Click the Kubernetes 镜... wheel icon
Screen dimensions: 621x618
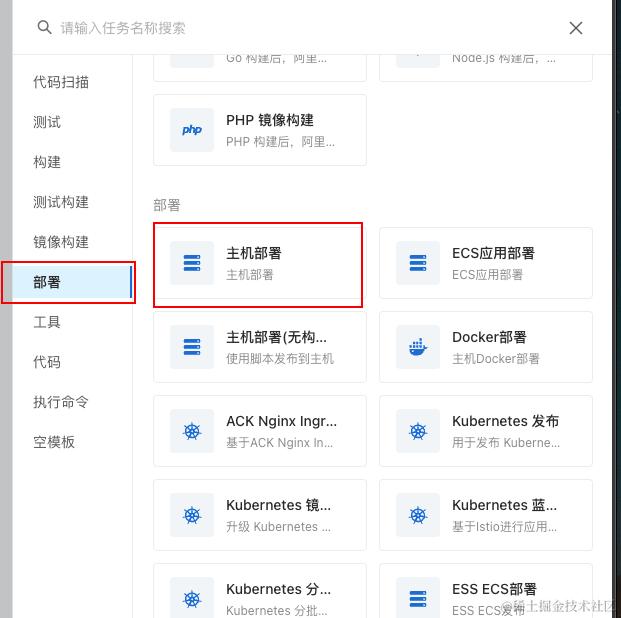click(x=192, y=515)
